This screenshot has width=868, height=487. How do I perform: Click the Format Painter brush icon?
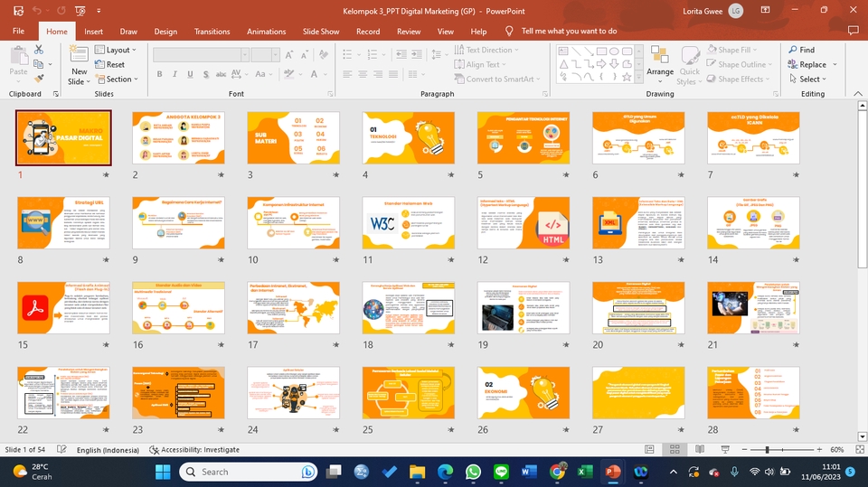pos(39,80)
